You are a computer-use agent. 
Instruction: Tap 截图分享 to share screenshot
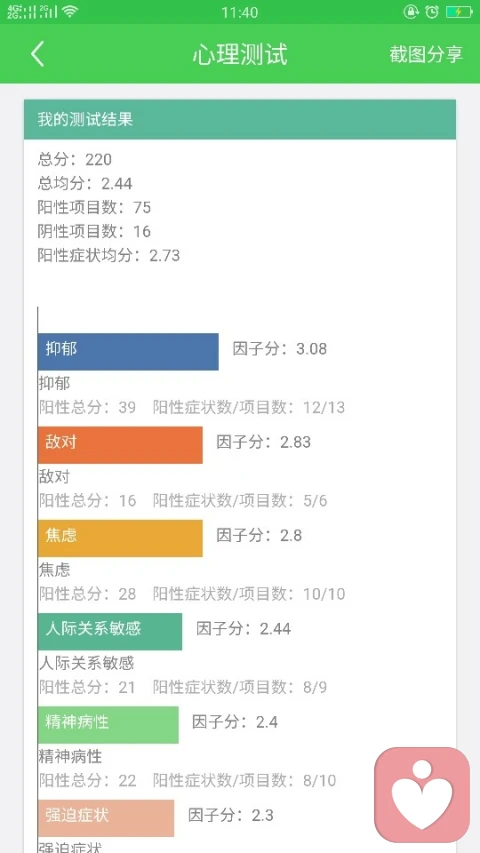click(x=426, y=54)
